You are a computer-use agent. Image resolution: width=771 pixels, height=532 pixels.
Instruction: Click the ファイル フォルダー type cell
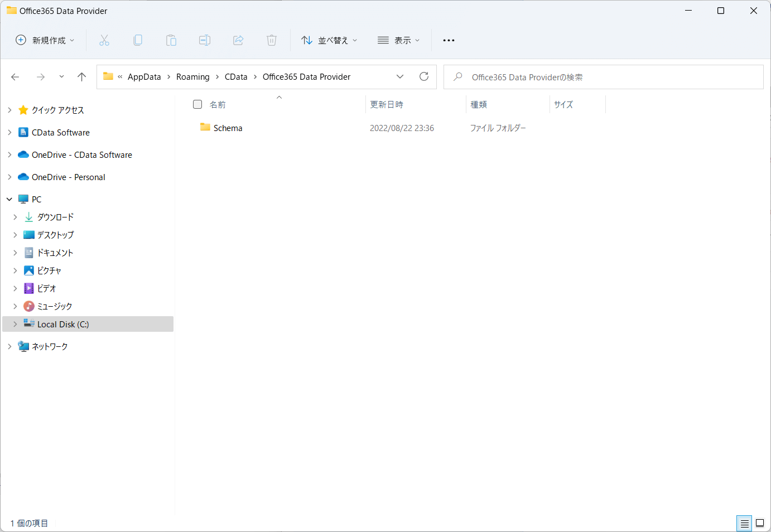coord(498,128)
